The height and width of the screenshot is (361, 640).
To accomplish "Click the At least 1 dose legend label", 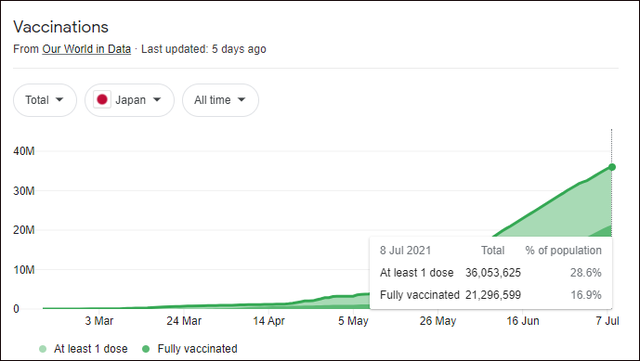I will [91, 349].
